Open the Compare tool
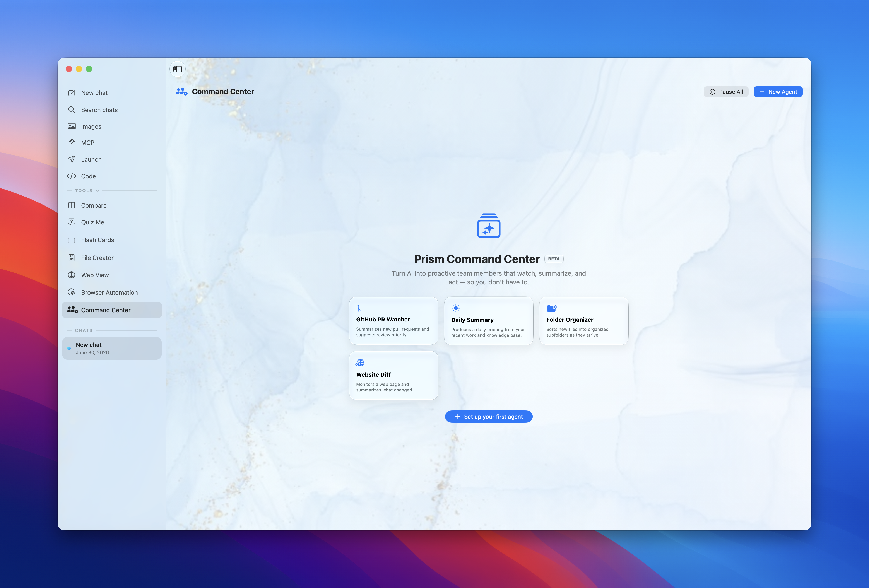This screenshot has height=588, width=869. tap(112, 205)
